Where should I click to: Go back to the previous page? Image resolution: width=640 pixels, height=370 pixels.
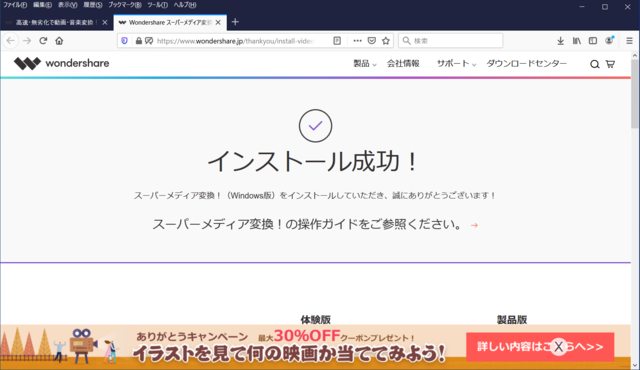(11, 41)
